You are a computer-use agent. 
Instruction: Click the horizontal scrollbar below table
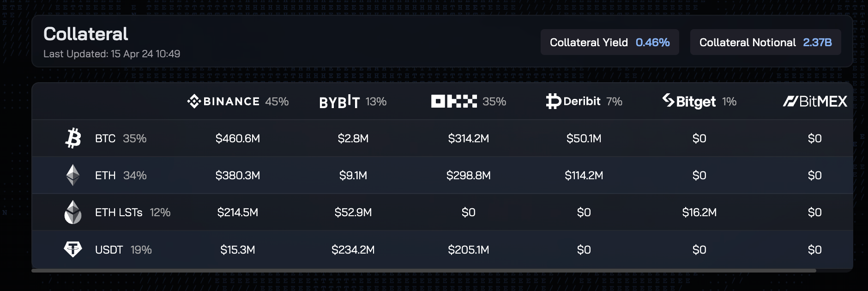(x=424, y=271)
